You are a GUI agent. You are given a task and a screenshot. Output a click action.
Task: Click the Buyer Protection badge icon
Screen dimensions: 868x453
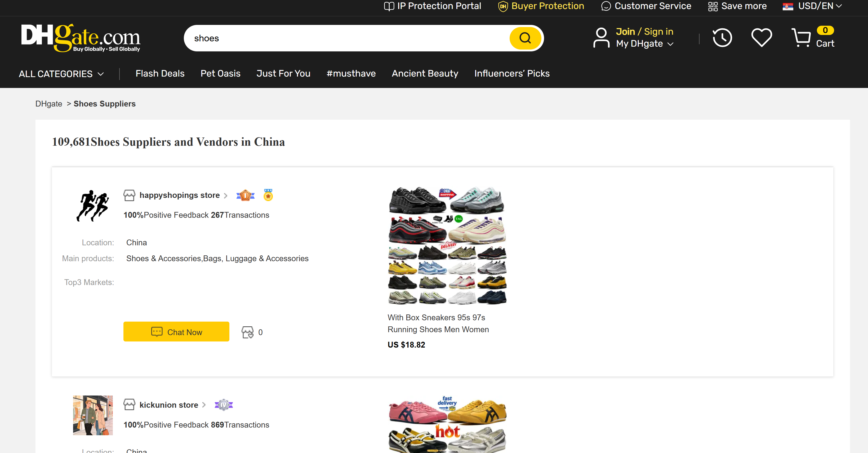503,6
